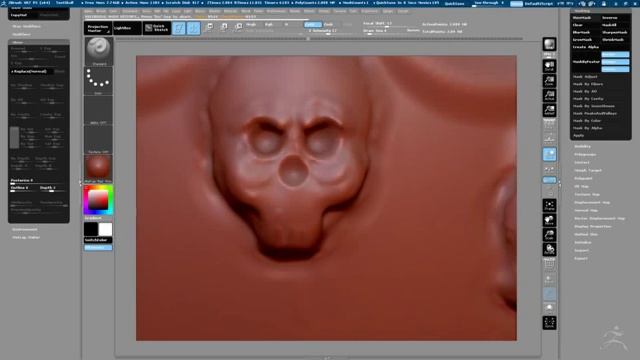Toggle the Ghost transparency icon
640x360 pixels.
[x=549, y=294]
